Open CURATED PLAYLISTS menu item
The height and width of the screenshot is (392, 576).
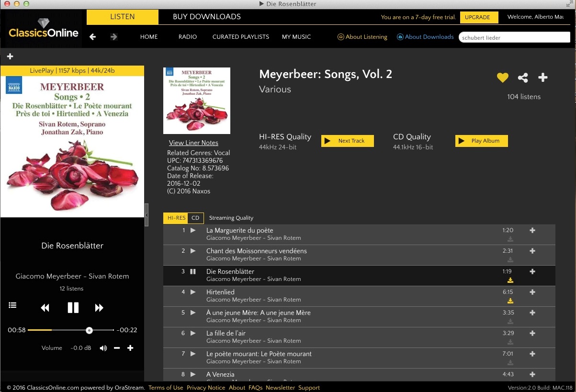click(x=241, y=37)
